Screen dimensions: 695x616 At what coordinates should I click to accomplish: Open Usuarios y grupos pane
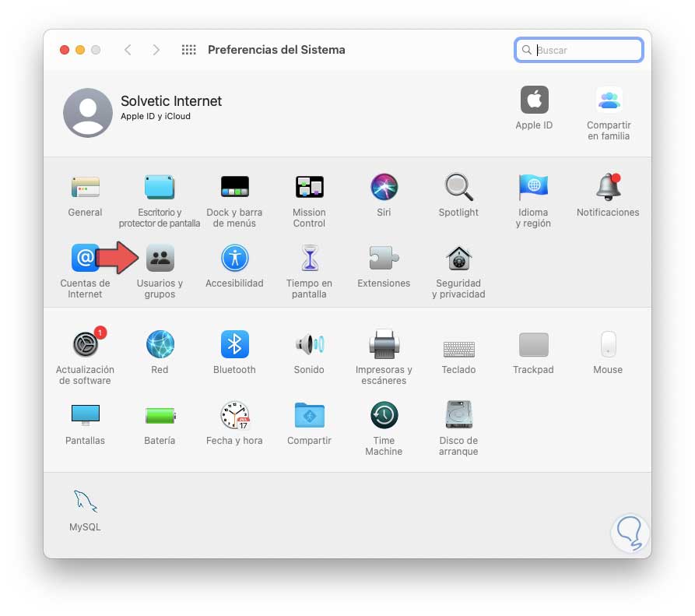click(160, 258)
